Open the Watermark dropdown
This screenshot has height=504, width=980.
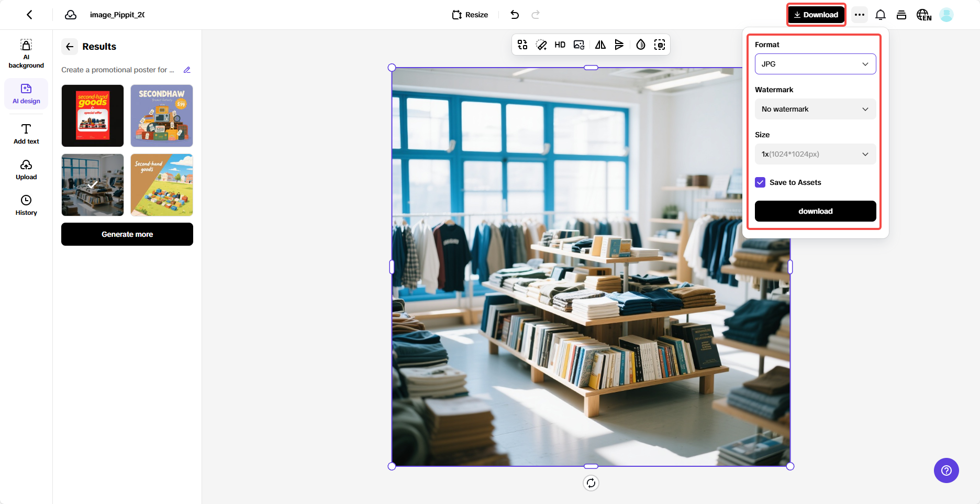[816, 109]
